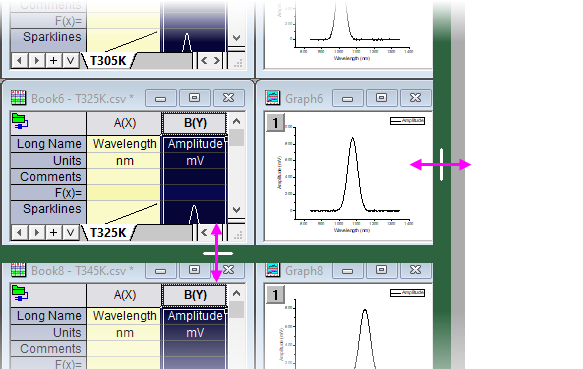Click scroll down arrow in Book6 worksheet
This screenshot has height=369, width=583.
(236, 210)
